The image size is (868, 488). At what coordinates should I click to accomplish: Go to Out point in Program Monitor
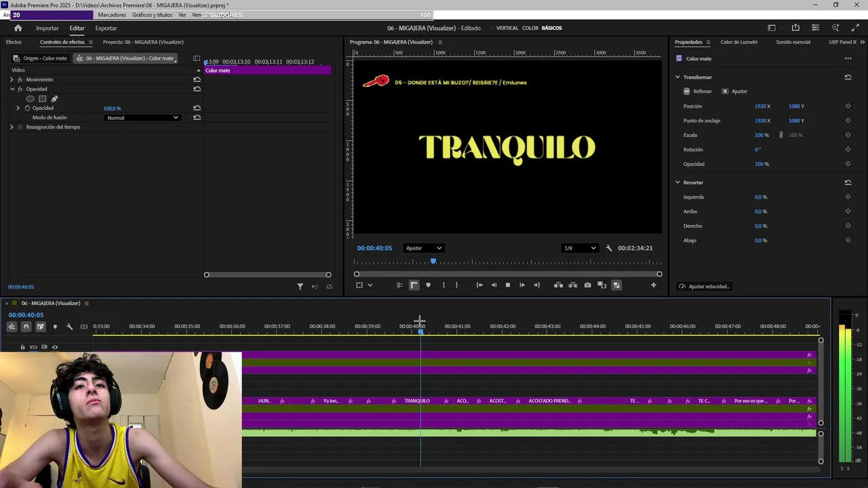[536, 285]
